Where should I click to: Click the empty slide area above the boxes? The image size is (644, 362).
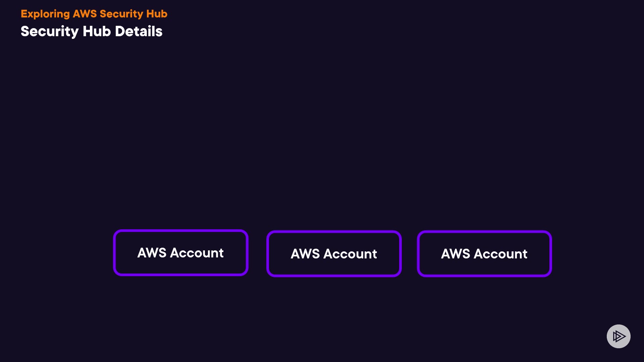click(322, 134)
